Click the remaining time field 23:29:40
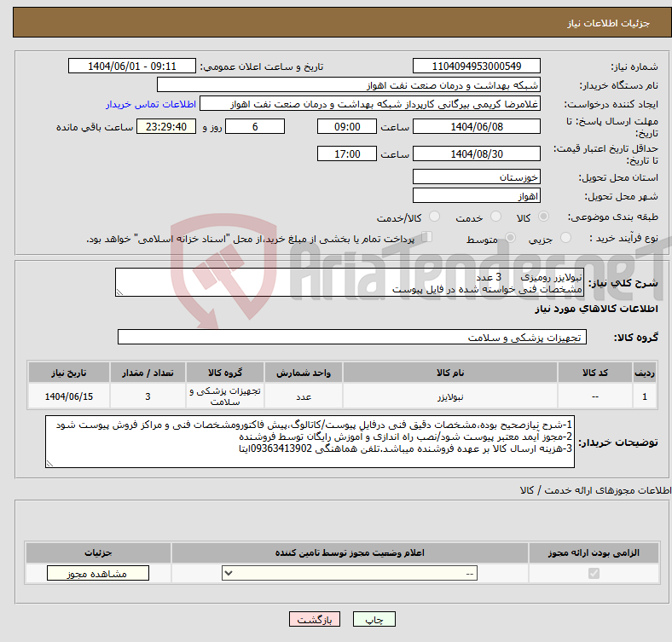The width and height of the screenshot is (672, 642). [x=166, y=126]
